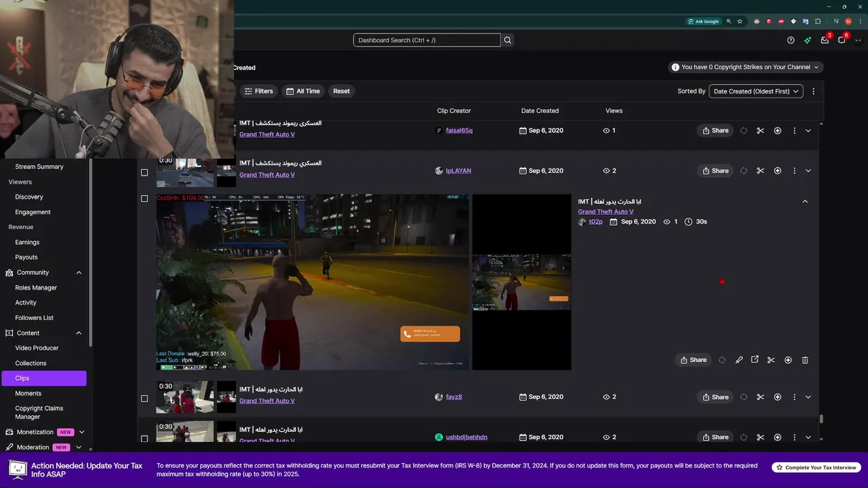Open three-dot menu for fayz8 clip

click(x=794, y=397)
